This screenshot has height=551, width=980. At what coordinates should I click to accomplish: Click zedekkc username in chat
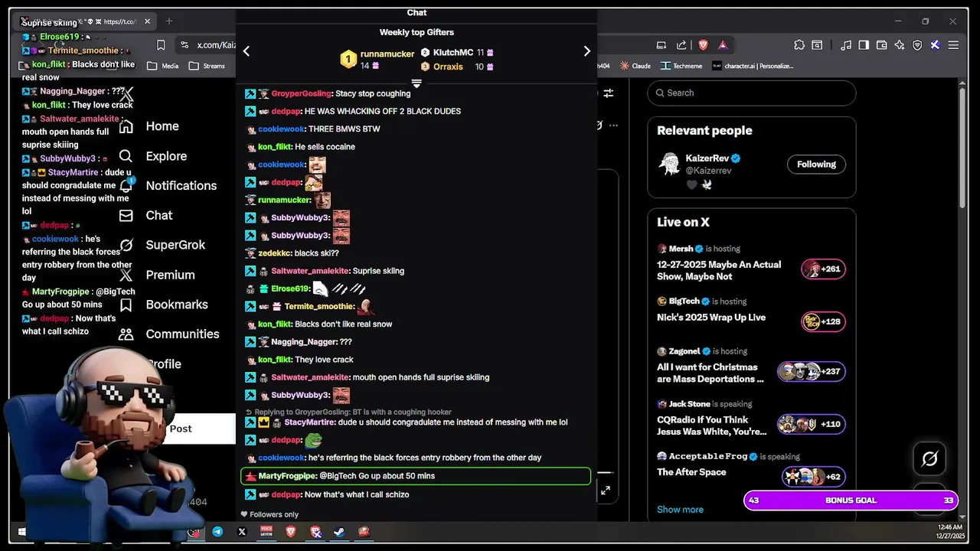[274, 253]
